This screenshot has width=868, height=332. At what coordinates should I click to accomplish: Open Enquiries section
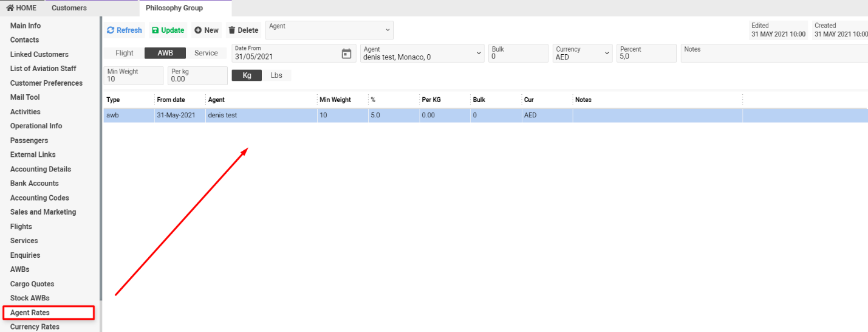pyautogui.click(x=25, y=255)
